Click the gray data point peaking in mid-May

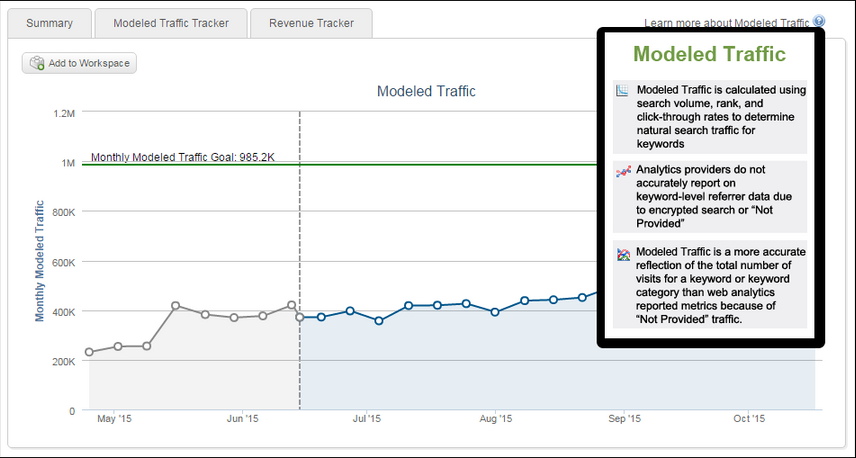pyautogui.click(x=175, y=306)
